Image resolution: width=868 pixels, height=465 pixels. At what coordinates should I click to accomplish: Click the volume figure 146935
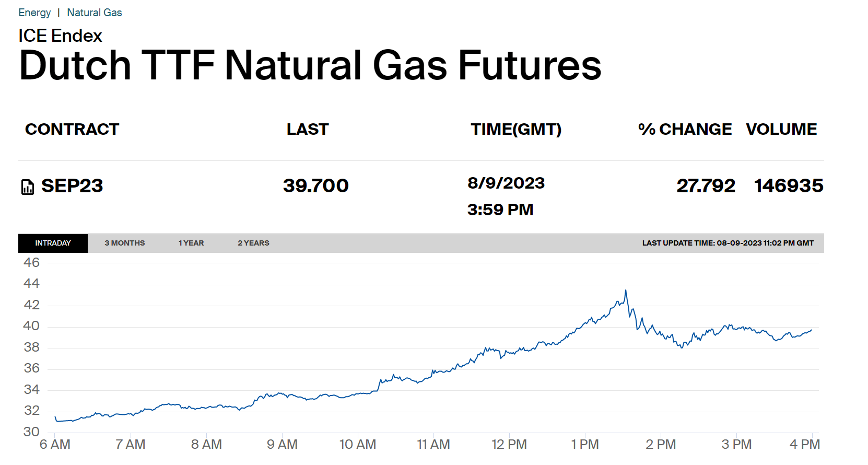(789, 185)
